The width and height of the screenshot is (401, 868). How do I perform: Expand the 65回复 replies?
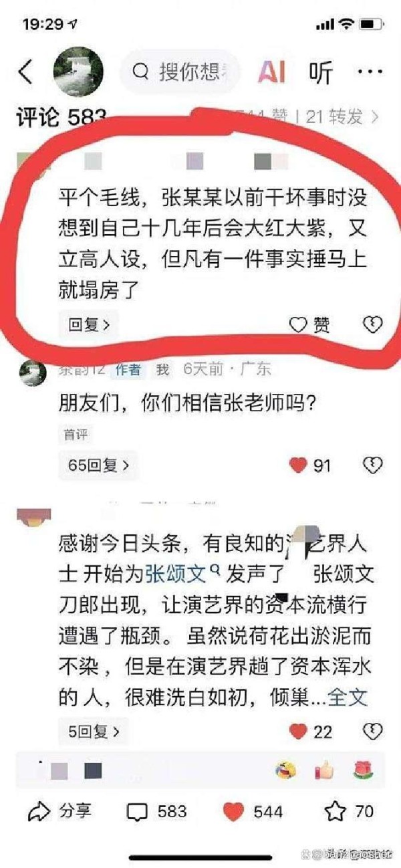(x=98, y=465)
